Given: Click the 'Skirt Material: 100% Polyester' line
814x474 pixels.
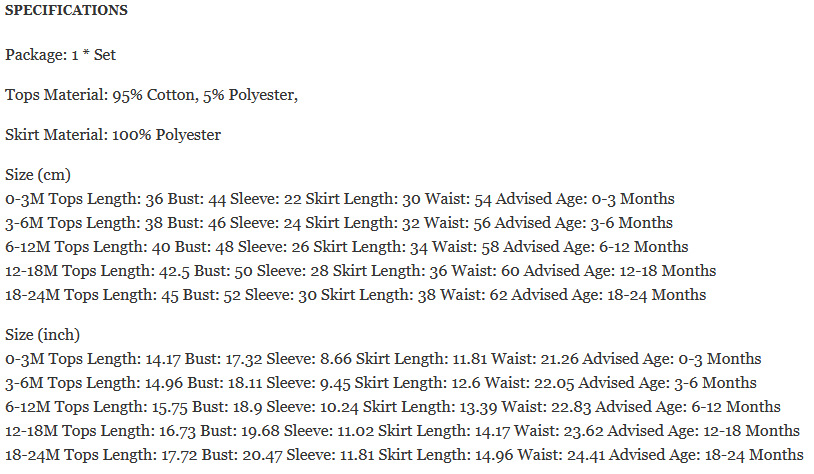Looking at the screenshot, I should coord(113,135).
